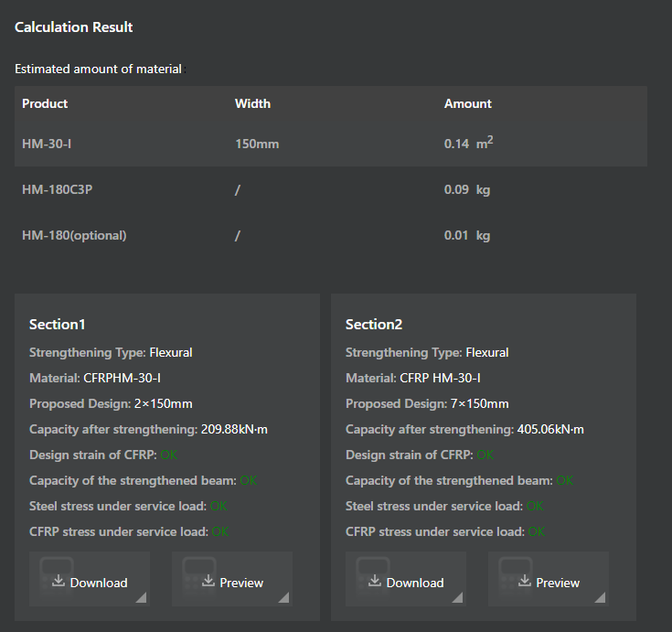Click the preview icon in Section1
The height and width of the screenshot is (632, 672).
[x=208, y=581]
